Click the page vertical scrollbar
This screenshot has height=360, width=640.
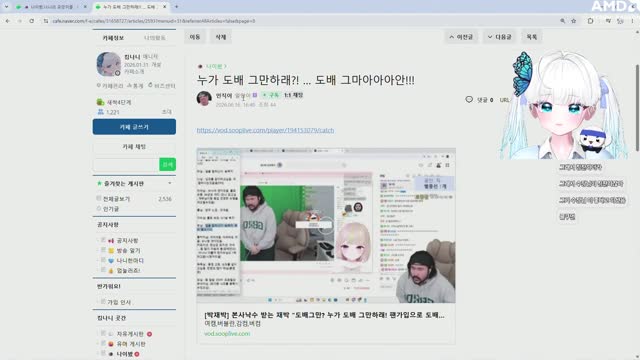coord(637,107)
